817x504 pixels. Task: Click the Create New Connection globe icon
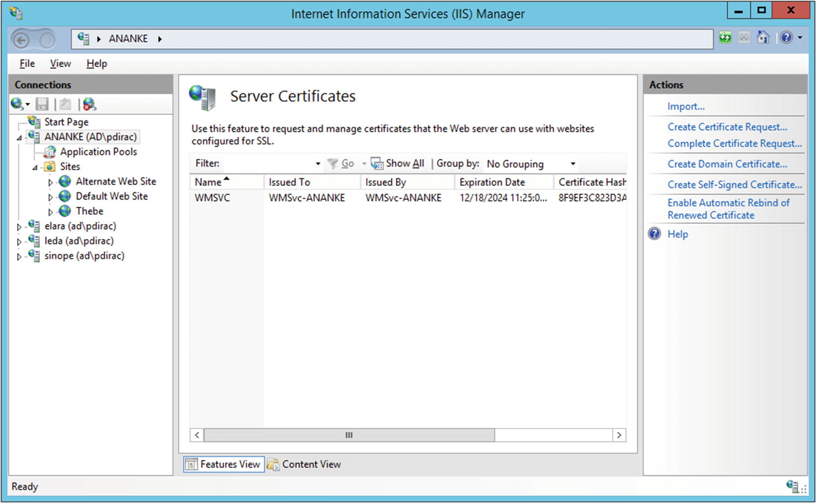[17, 104]
